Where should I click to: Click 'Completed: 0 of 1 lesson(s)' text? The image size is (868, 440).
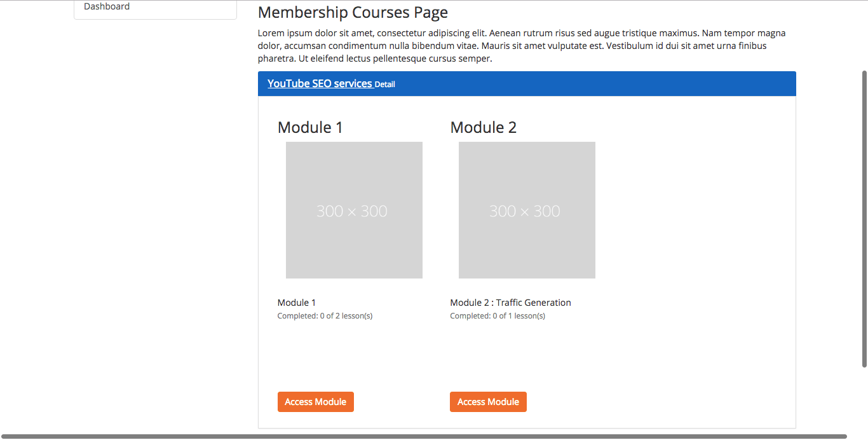coord(498,316)
